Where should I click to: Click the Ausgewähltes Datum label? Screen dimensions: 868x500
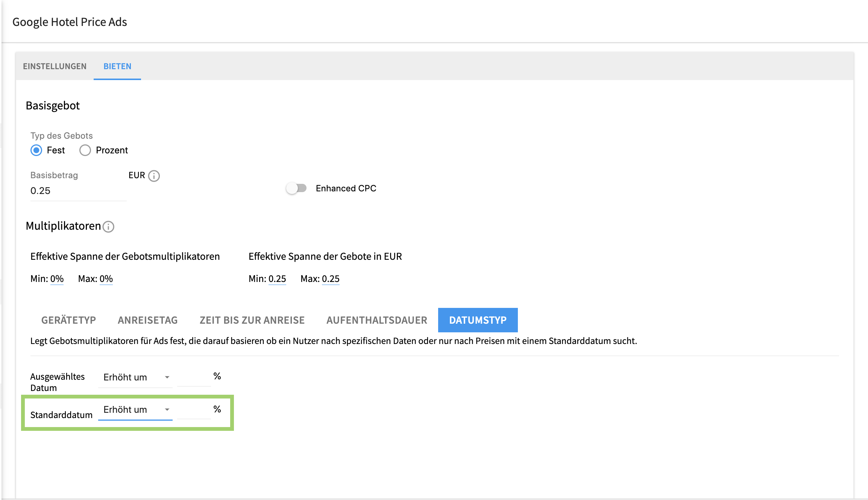(58, 382)
